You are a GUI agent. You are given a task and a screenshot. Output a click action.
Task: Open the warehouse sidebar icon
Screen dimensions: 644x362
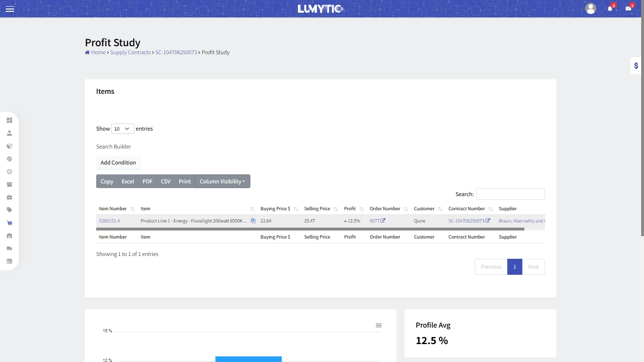pyautogui.click(x=9, y=236)
